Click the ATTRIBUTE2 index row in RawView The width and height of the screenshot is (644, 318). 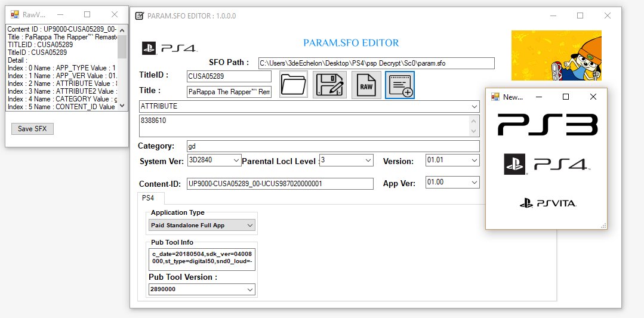click(62, 91)
